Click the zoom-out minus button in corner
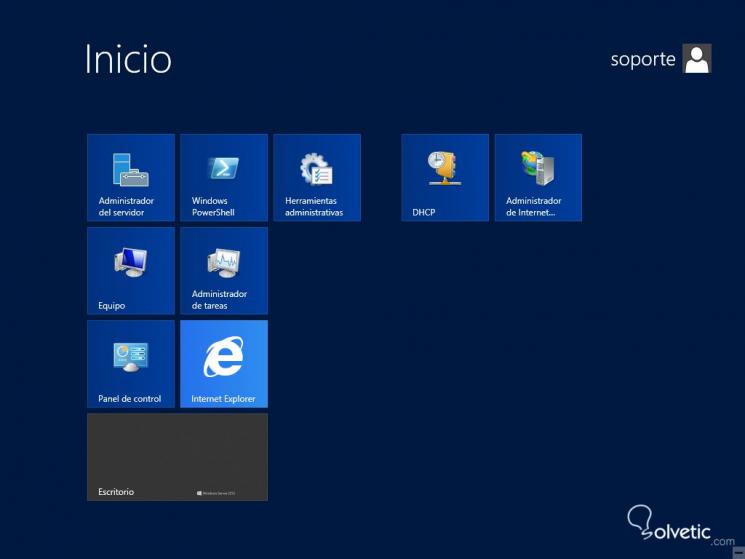The height and width of the screenshot is (559, 745). coord(738,552)
